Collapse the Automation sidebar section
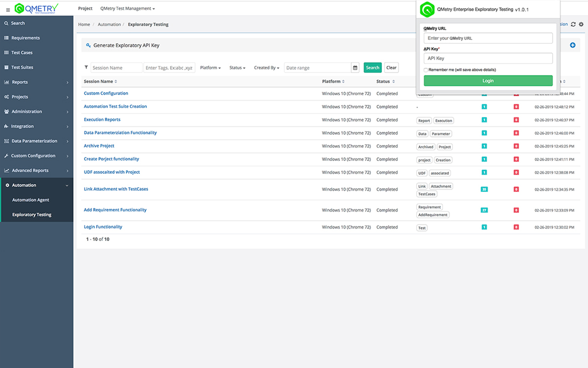Screen dimensions: 588x368 tap(37, 185)
